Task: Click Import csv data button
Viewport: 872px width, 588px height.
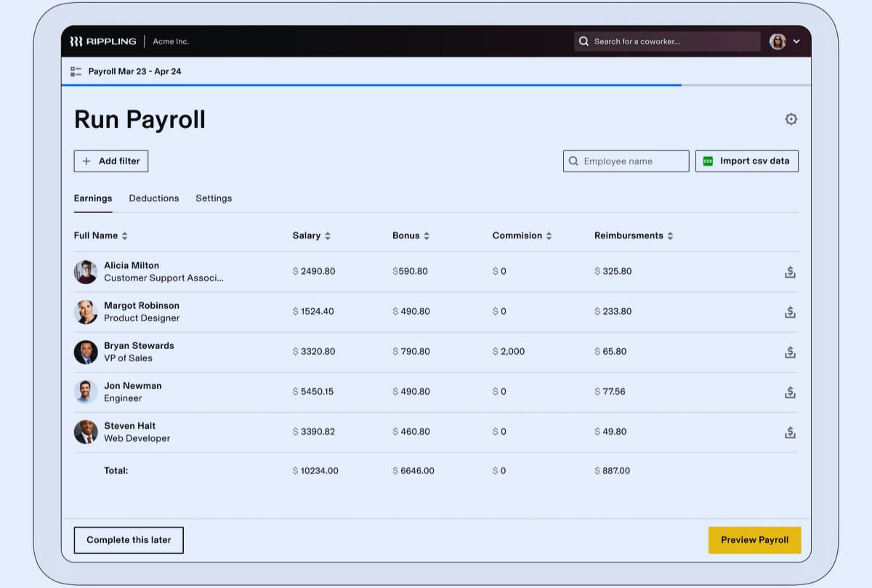Action: (747, 161)
